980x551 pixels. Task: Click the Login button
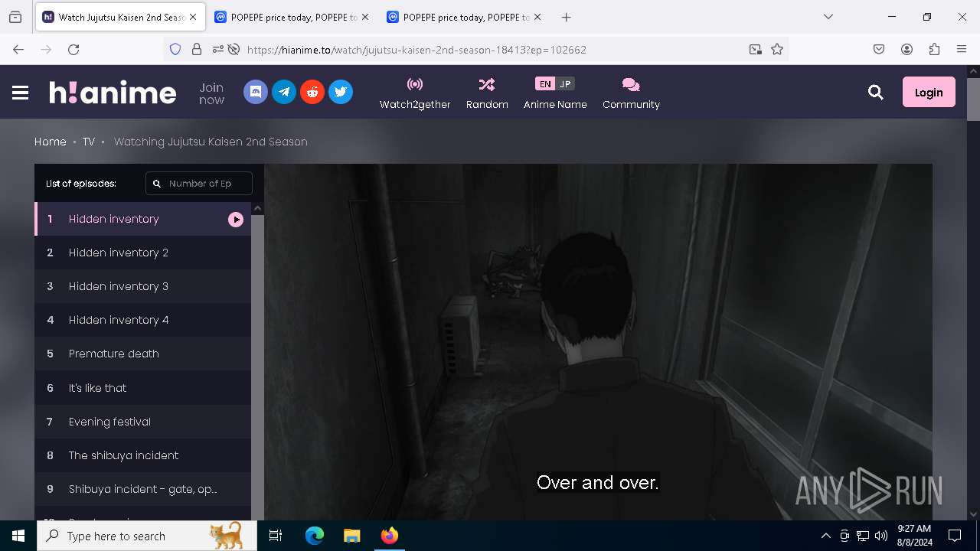point(929,92)
